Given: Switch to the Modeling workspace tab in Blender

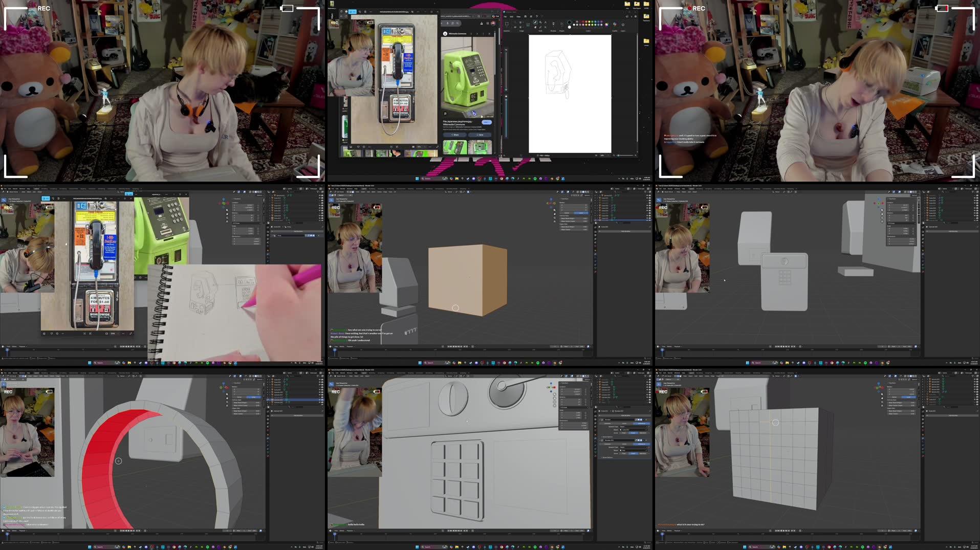Looking at the screenshot, I should pos(372,373).
